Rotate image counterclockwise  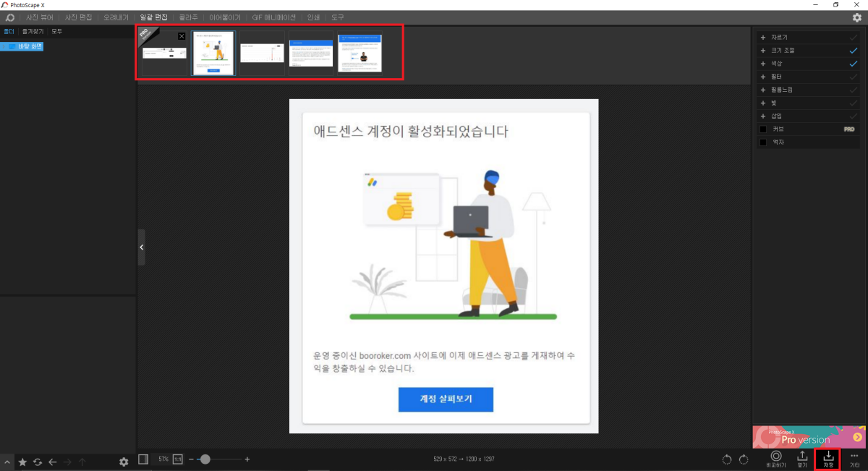(x=728, y=459)
